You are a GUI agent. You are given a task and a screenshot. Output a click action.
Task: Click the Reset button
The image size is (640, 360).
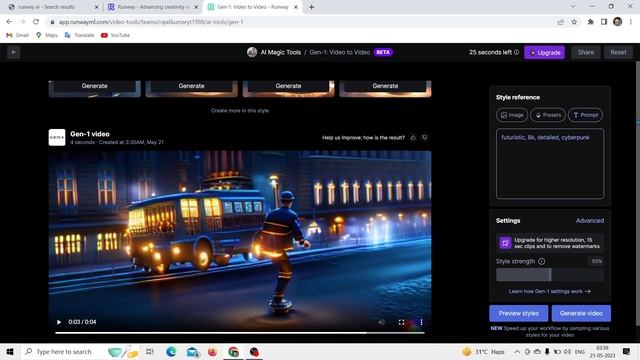(618, 52)
